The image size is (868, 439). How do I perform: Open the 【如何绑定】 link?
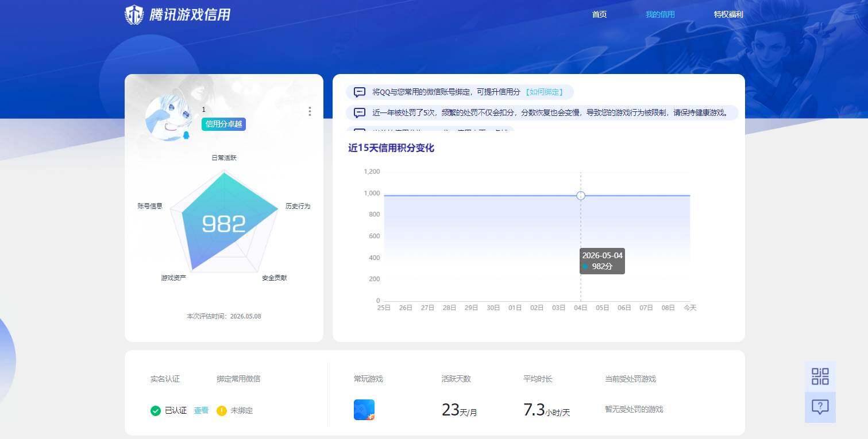pos(544,92)
